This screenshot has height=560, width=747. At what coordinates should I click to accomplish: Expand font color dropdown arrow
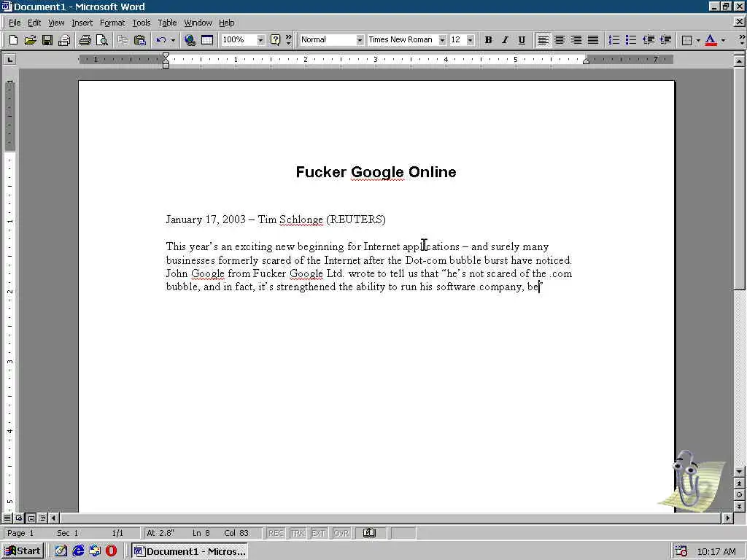(x=723, y=40)
